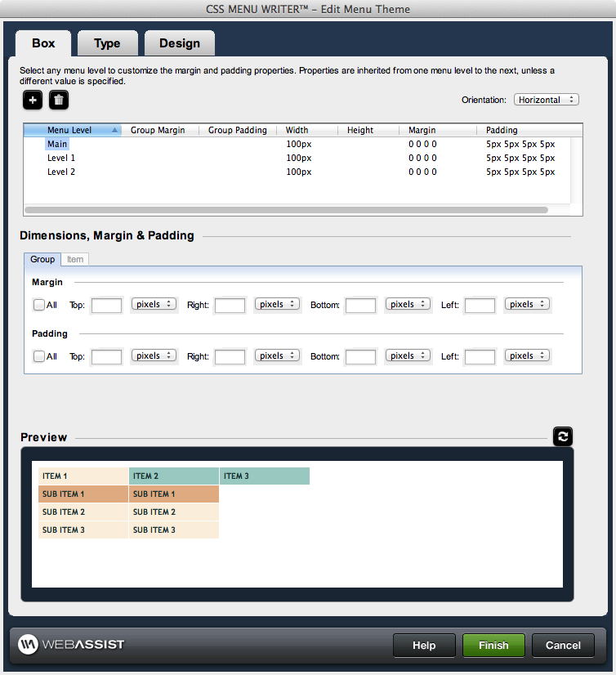
Task: Click Level 1 row margin 0 0 0 0
Action: (422, 158)
